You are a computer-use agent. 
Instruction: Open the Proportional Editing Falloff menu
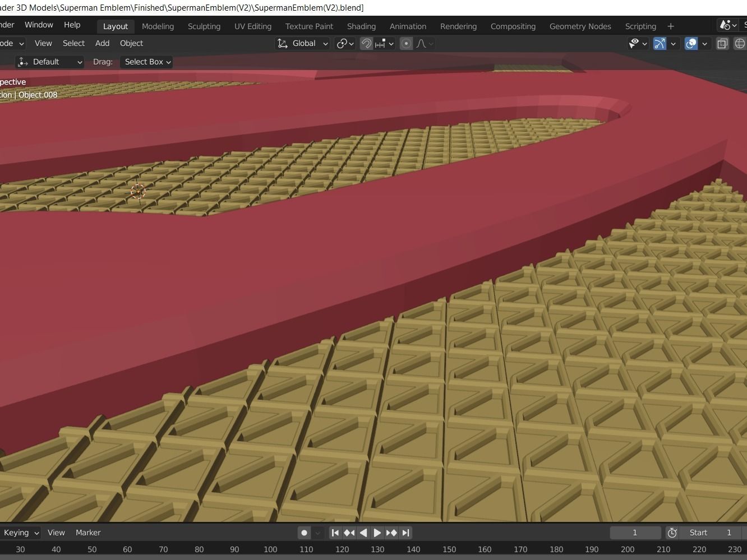pos(425,43)
